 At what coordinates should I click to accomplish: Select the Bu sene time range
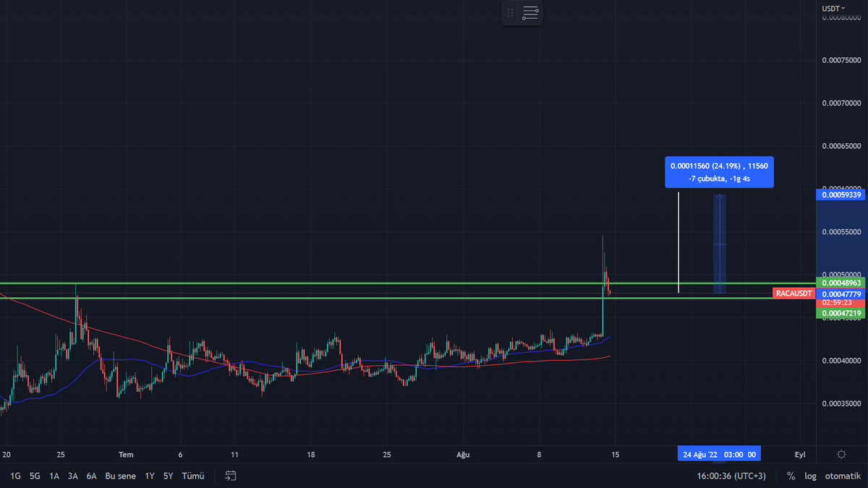(121, 476)
